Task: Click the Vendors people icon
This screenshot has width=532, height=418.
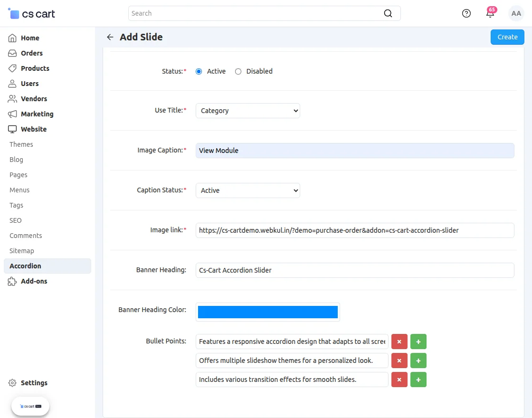Action: point(11,99)
